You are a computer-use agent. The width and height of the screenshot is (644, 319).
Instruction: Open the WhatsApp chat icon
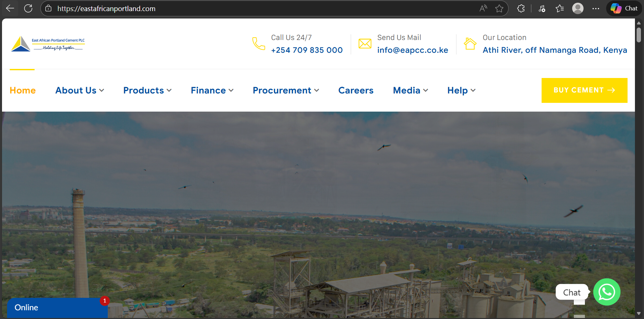[x=606, y=292]
